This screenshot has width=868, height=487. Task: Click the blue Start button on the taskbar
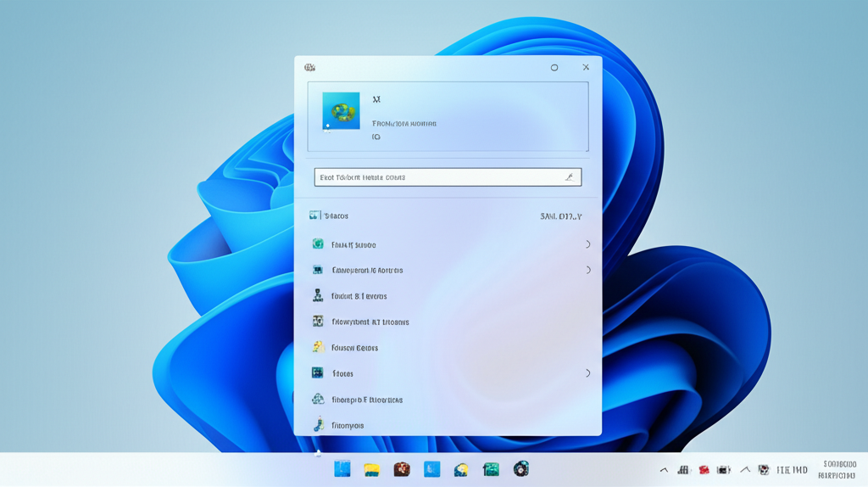tap(342, 469)
